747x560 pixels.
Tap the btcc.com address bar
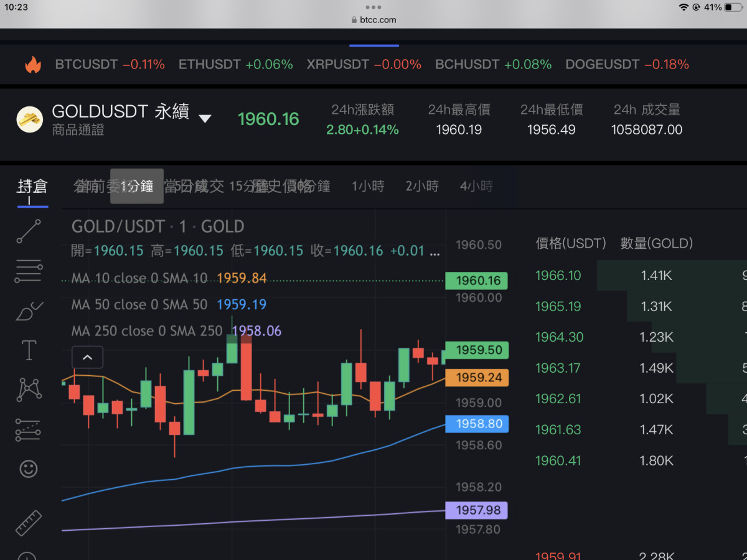374,20
